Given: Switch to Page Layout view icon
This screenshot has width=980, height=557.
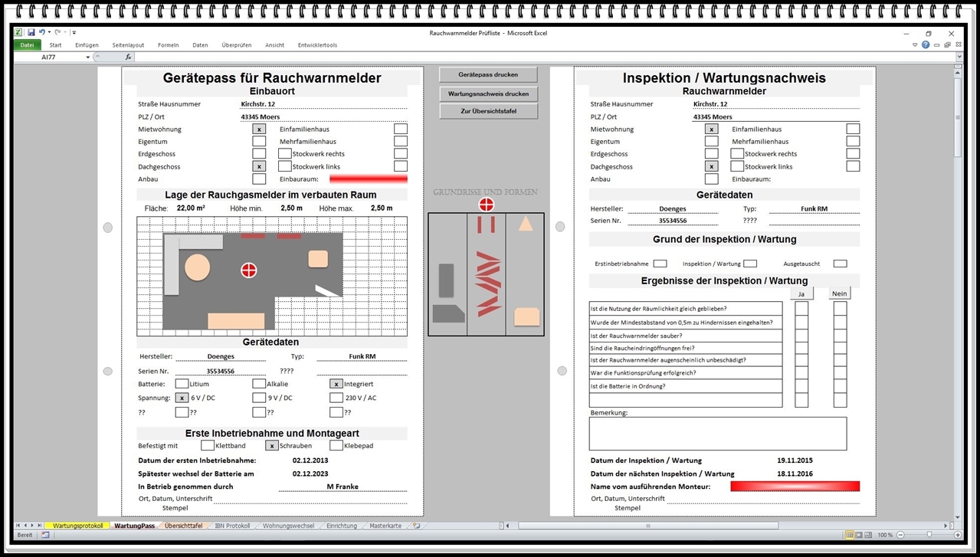Looking at the screenshot, I should [860, 535].
